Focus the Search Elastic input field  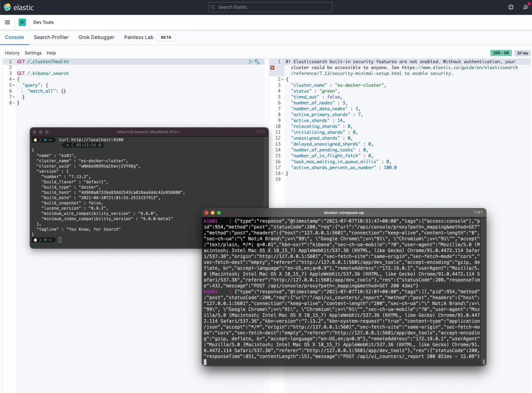(270, 7)
